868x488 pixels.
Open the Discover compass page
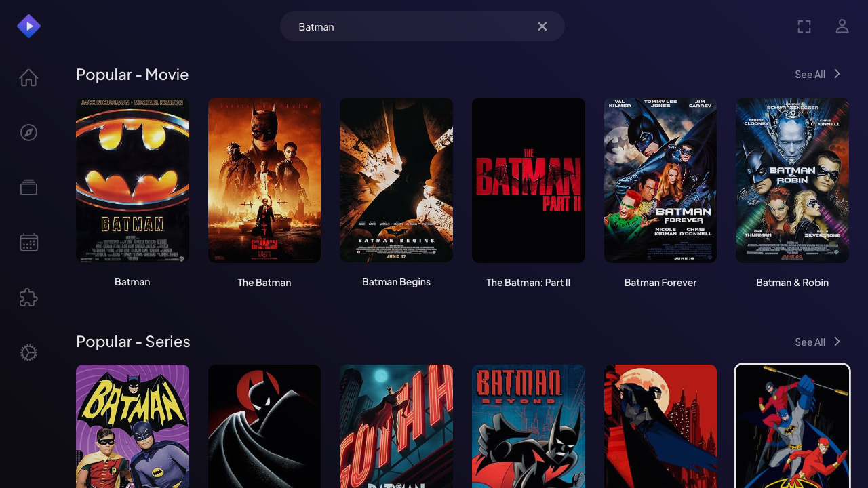[28, 132]
